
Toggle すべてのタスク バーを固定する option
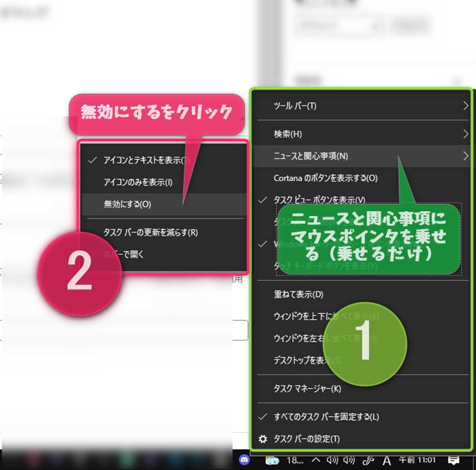[326, 417]
